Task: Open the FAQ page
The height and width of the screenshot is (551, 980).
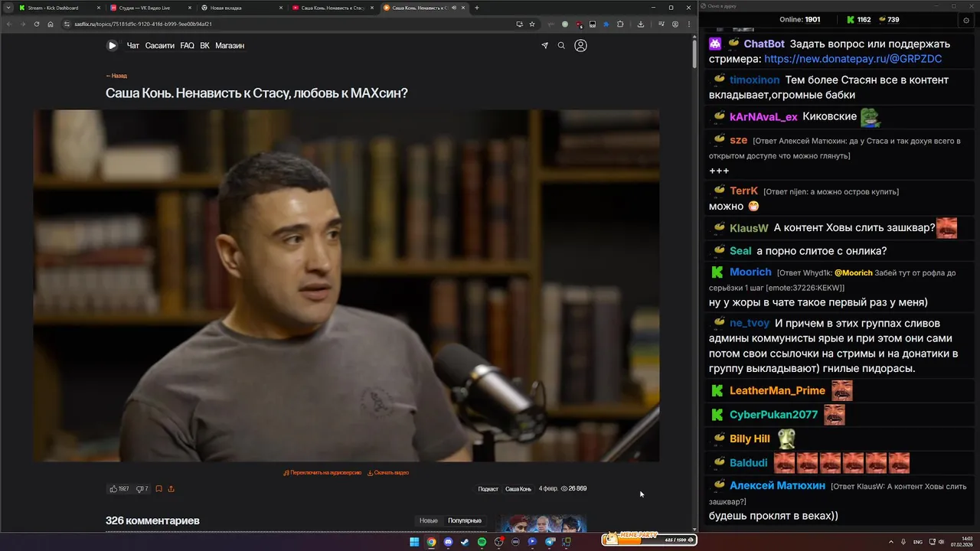Action: click(187, 46)
